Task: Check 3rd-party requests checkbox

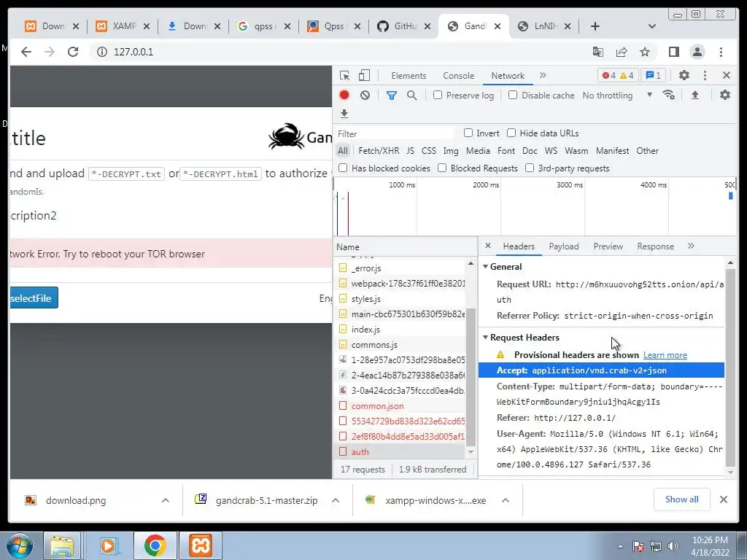Action: 530,168
